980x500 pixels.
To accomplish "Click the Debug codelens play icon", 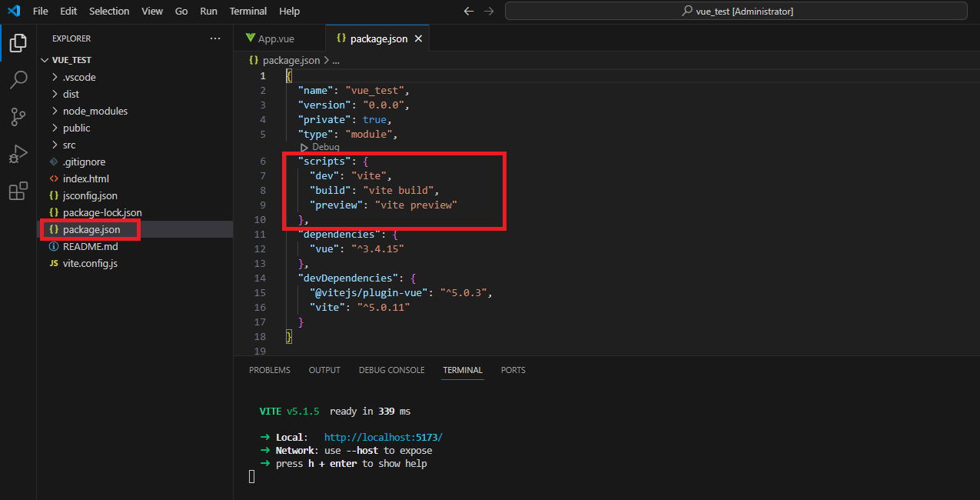I will (304, 147).
